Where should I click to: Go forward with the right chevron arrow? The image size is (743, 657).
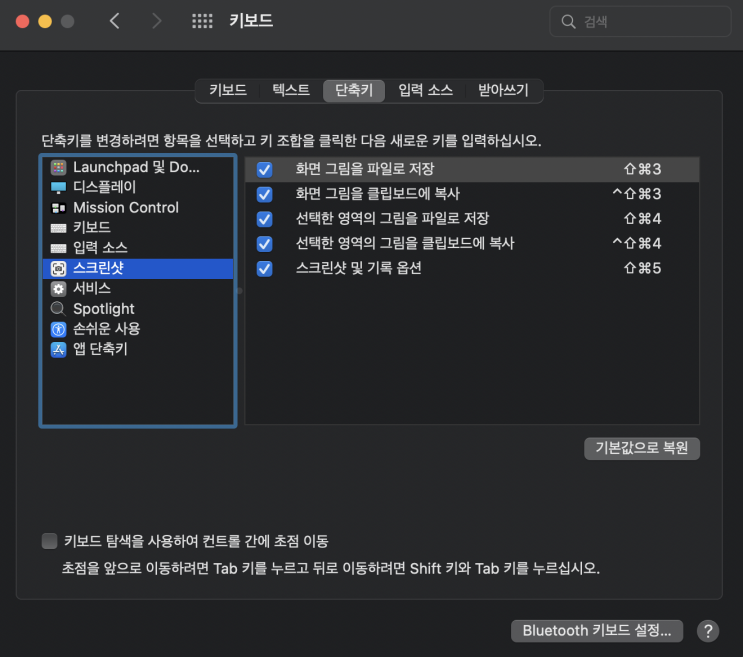[156, 21]
